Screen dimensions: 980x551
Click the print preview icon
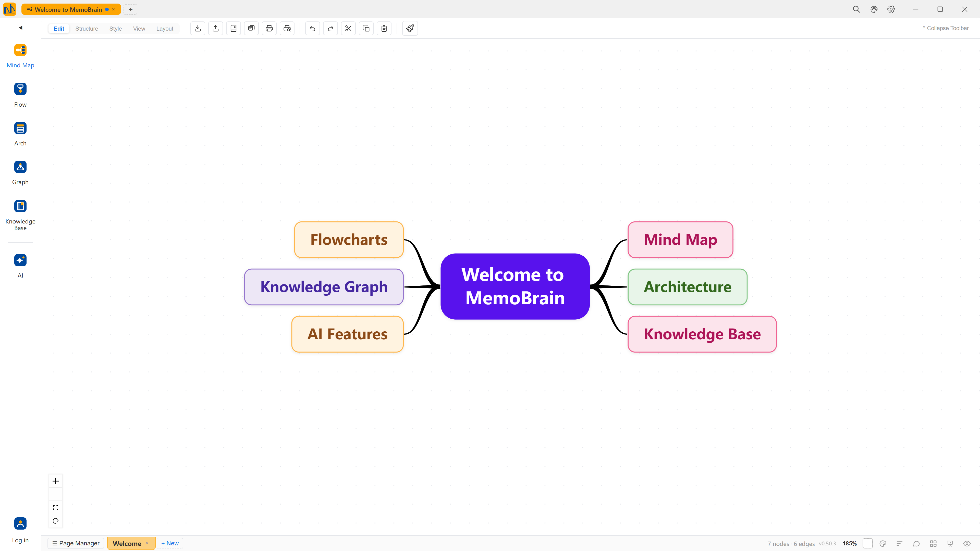point(287,29)
